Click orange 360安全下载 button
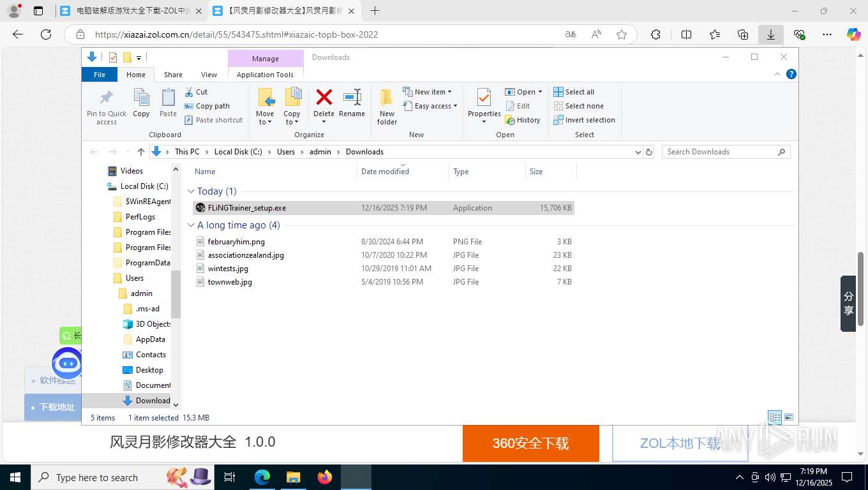 [531, 443]
